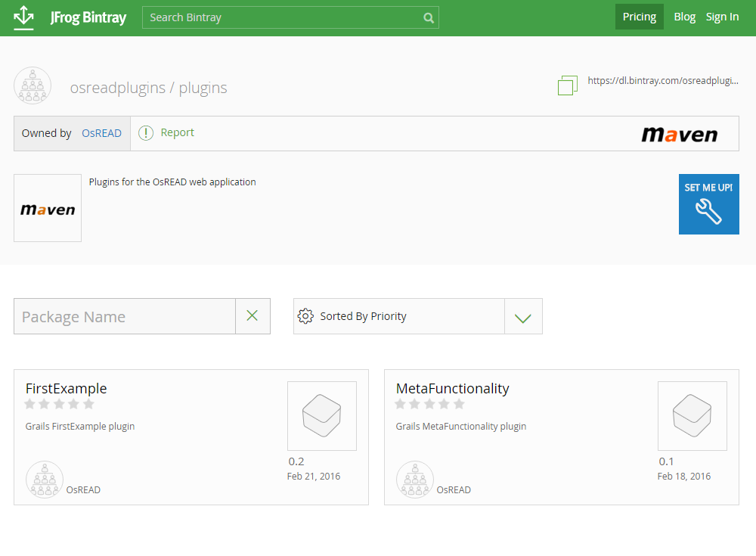The width and height of the screenshot is (756, 556).
Task: Click the search magnifier icon
Action: pos(429,18)
